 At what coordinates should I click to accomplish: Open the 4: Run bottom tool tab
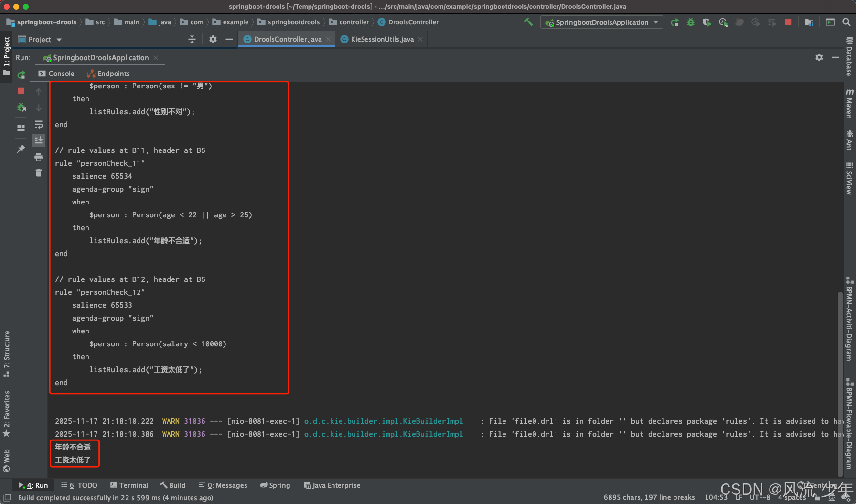click(x=33, y=485)
